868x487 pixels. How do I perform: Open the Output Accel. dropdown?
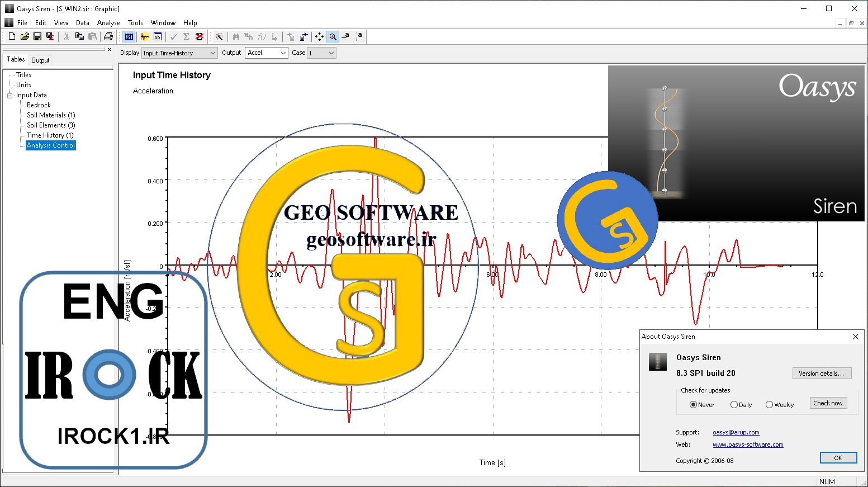(266, 53)
